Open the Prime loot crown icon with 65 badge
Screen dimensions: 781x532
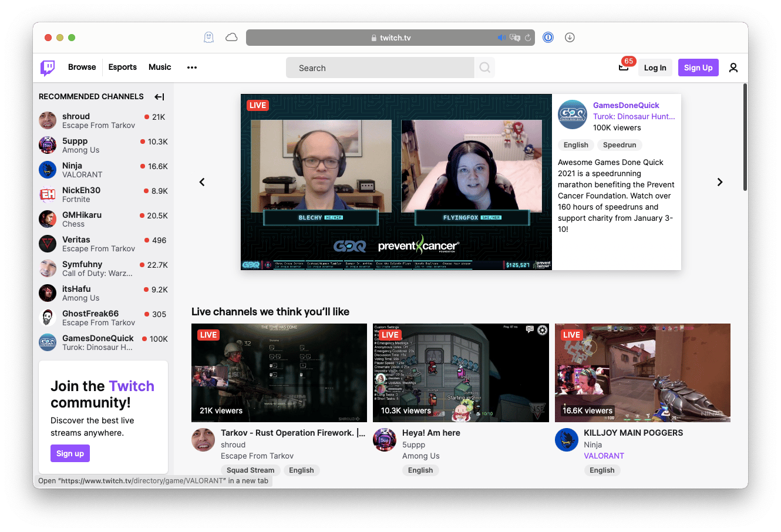[624, 67]
